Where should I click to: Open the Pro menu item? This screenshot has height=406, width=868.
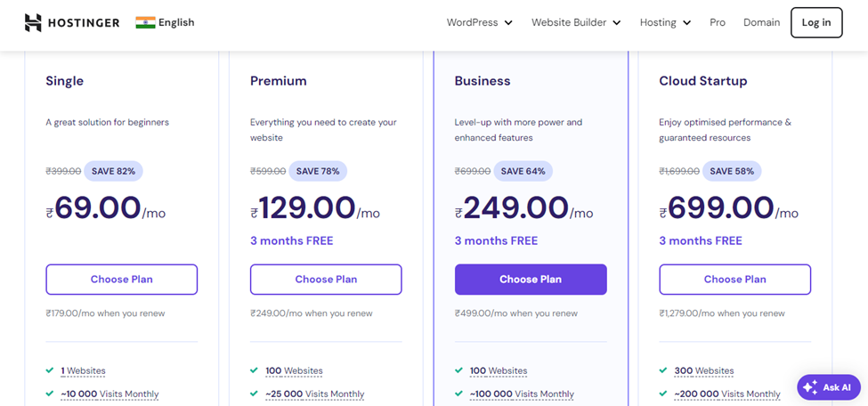tap(718, 23)
